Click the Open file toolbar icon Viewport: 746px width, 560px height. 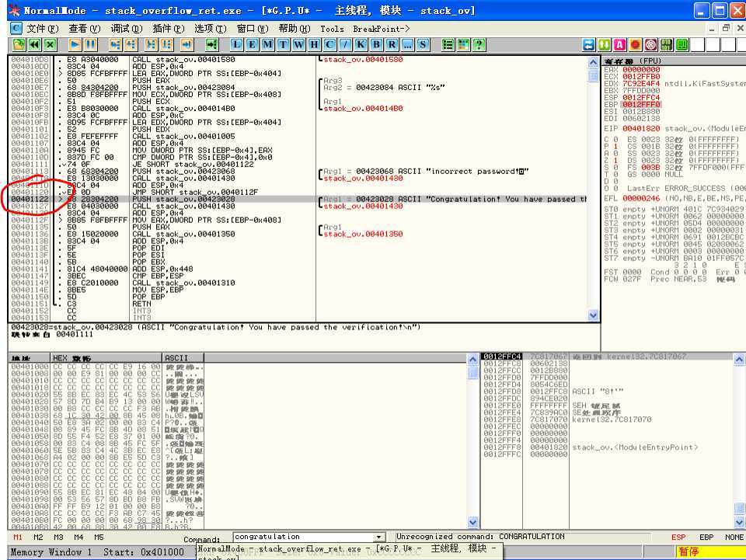point(19,45)
